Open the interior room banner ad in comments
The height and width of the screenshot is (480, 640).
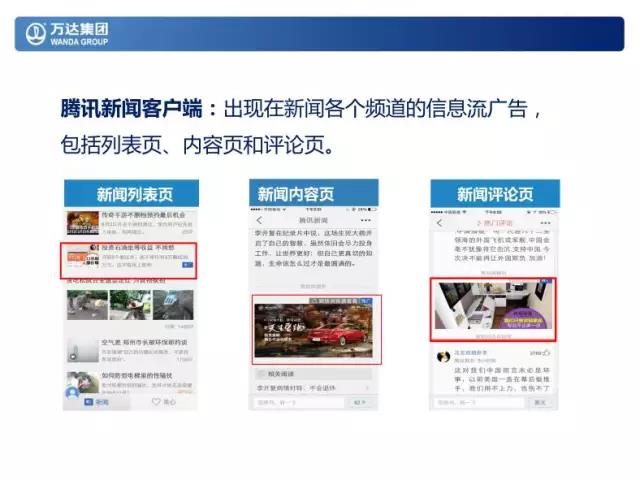[493, 305]
